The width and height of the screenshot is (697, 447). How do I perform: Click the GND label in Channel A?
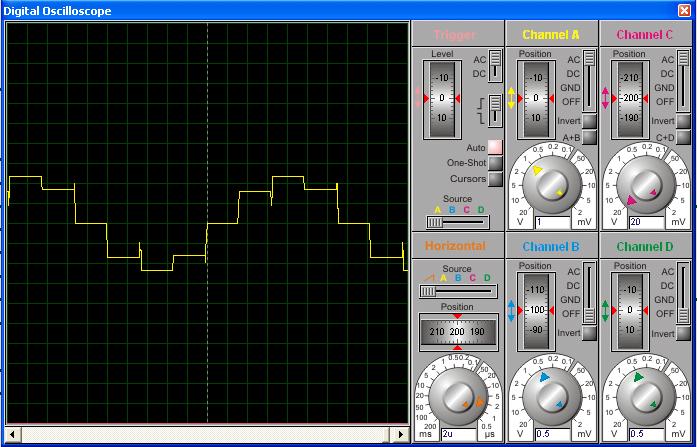[x=570, y=88]
